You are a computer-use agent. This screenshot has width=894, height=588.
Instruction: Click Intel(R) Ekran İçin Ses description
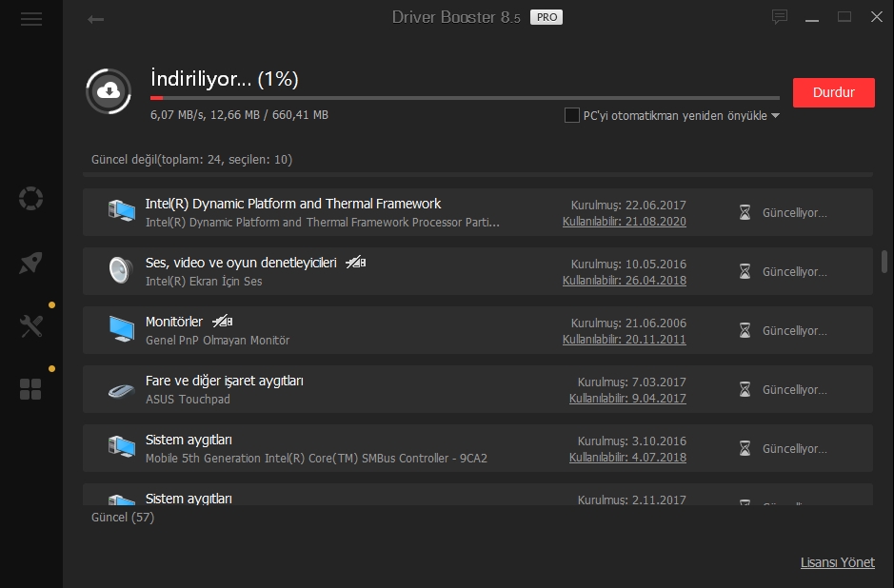(204, 281)
